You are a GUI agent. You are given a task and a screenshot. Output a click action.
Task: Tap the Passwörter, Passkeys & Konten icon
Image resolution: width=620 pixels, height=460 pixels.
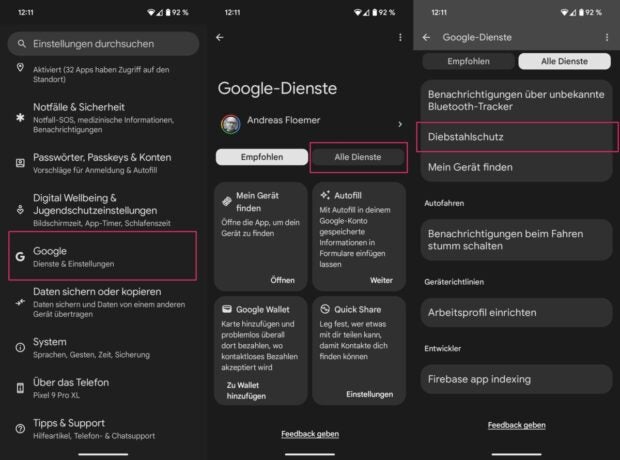pos(20,163)
